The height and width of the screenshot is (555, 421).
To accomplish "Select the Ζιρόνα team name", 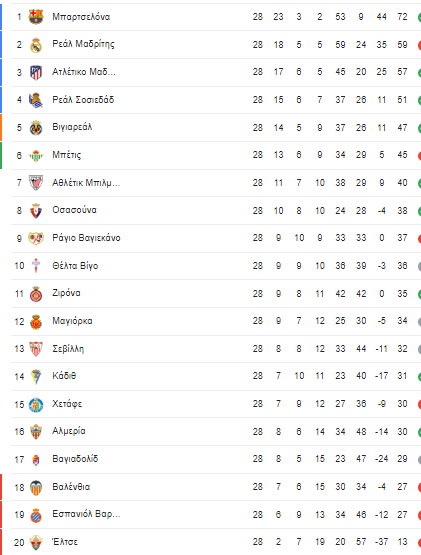I will coord(66,293).
